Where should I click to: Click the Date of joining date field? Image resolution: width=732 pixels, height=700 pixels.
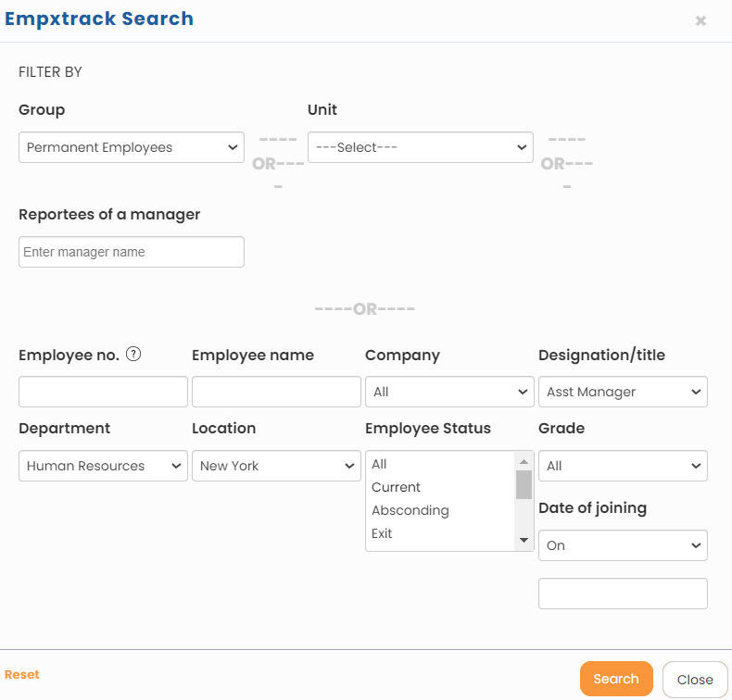(623, 594)
